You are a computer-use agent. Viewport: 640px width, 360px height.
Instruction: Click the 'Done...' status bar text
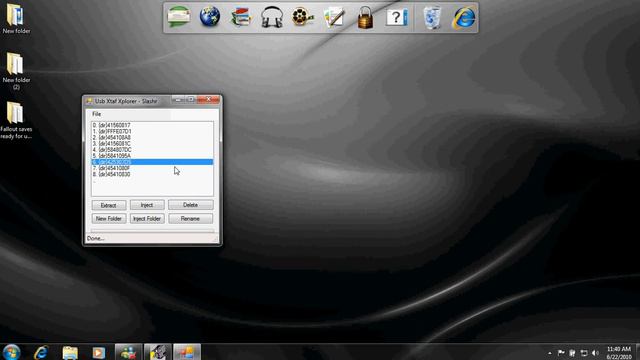coord(96,238)
